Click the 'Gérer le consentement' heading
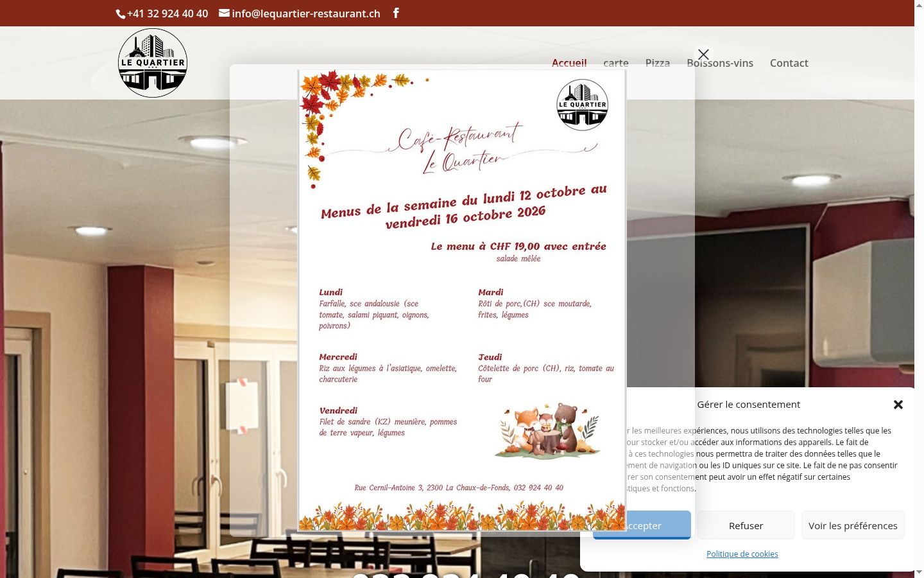Viewport: 924px width, 578px height. 749,405
